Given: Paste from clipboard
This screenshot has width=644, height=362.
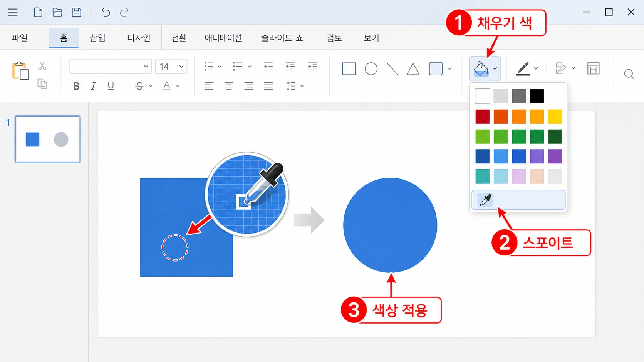Looking at the screenshot, I should 20,71.
